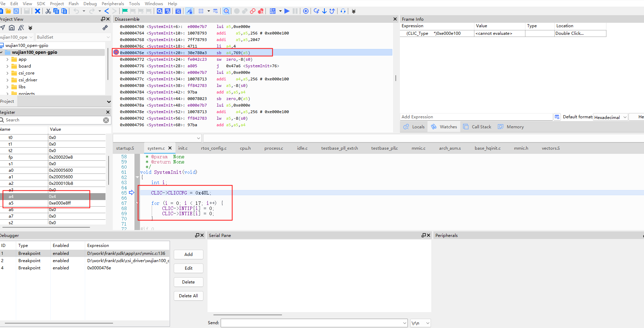
Task: Click the Debugger horizontal scrollbar
Action: pyautogui.click(x=59, y=323)
